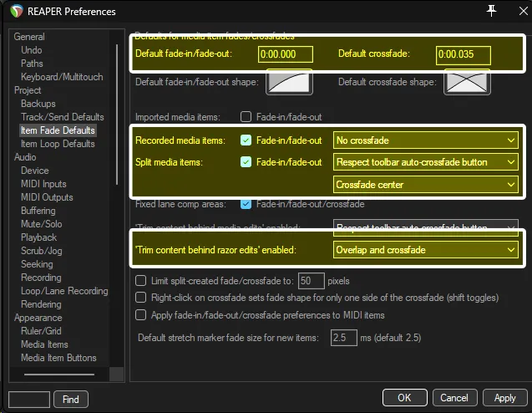
Task: Open Track/Send Defaults page
Action: tap(63, 117)
